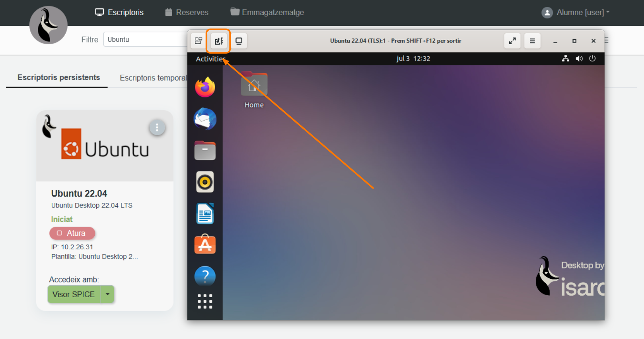Click the send key combination icon

pyautogui.click(x=198, y=41)
